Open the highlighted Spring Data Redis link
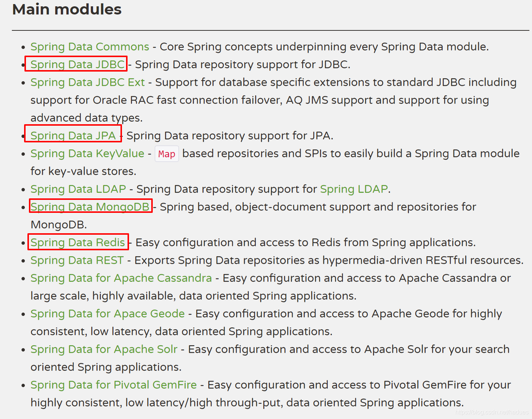The height and width of the screenshot is (419, 532). pos(77,242)
